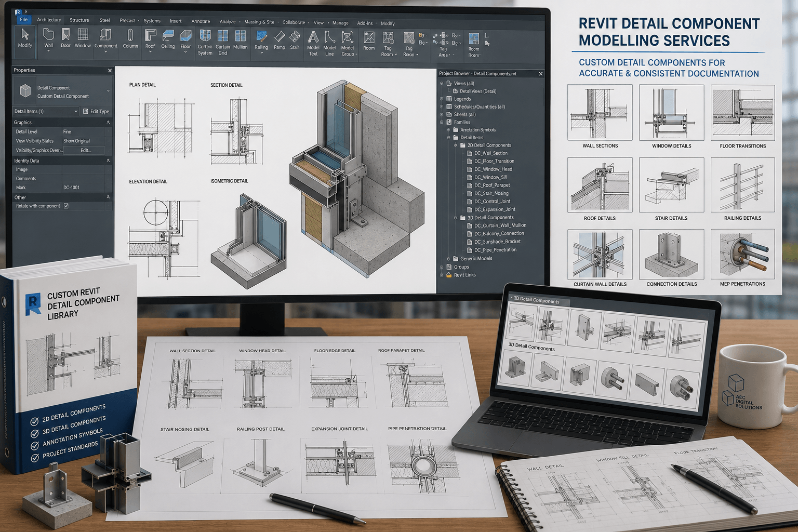Click the MEP Penetrations thumbnail on the poster
Viewport: 798px width, 532px height.
point(743,255)
